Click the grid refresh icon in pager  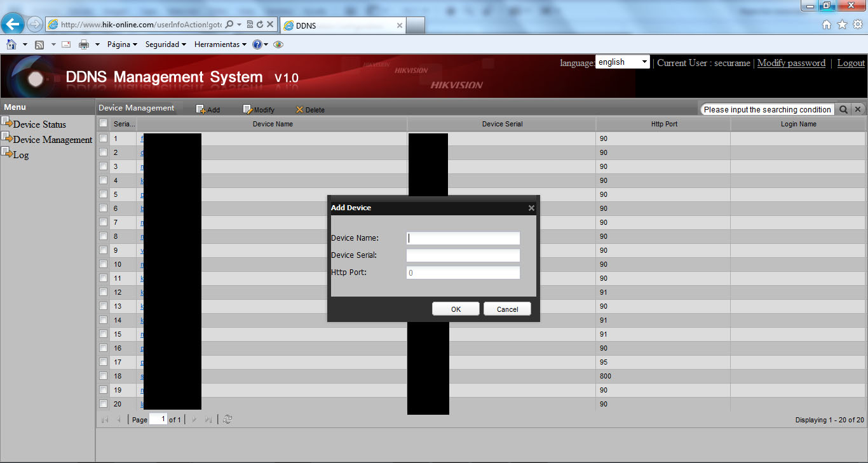point(227,419)
